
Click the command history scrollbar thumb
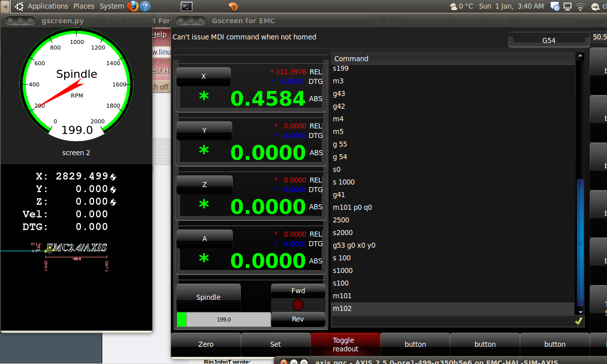click(x=580, y=243)
